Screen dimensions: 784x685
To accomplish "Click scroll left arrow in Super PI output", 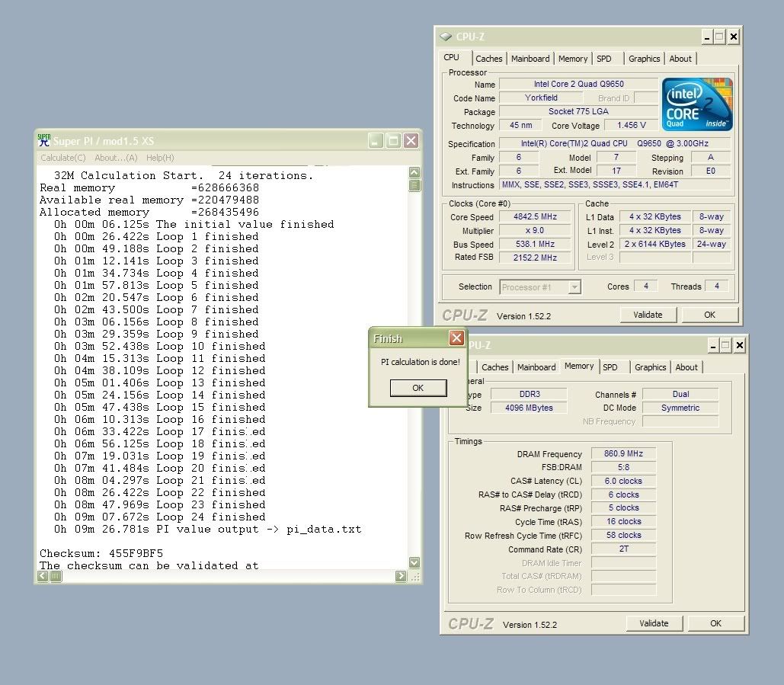I will (43, 576).
